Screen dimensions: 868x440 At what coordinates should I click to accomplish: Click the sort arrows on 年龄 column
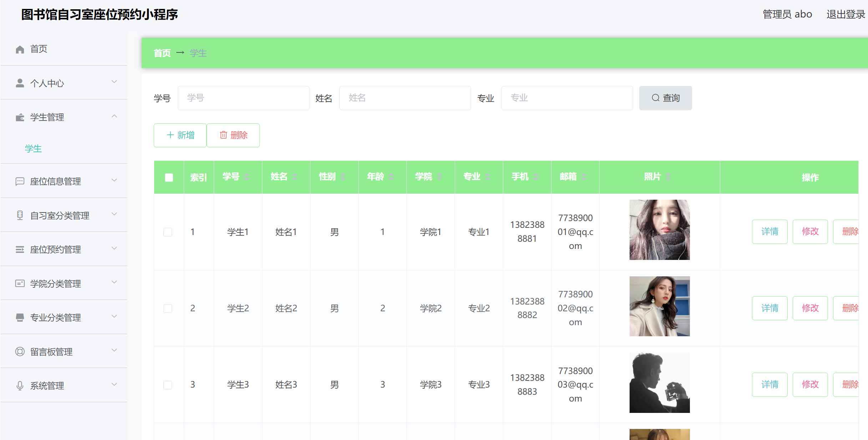coord(391,177)
